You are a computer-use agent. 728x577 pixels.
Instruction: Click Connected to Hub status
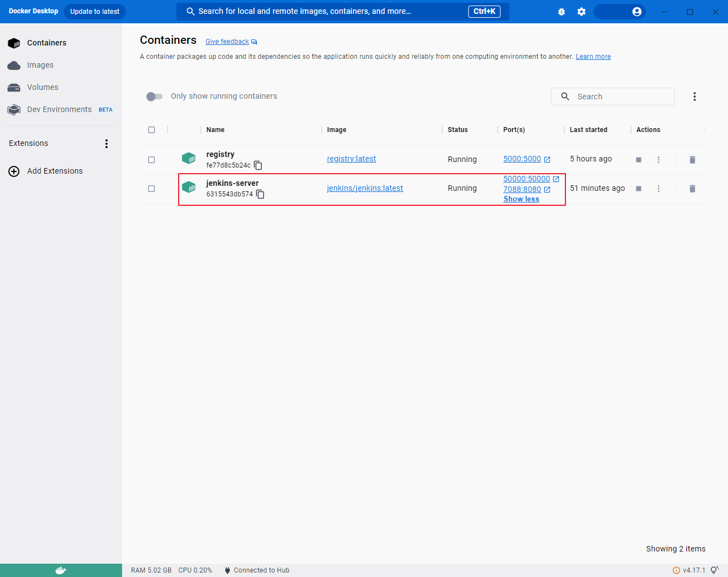tap(257, 570)
